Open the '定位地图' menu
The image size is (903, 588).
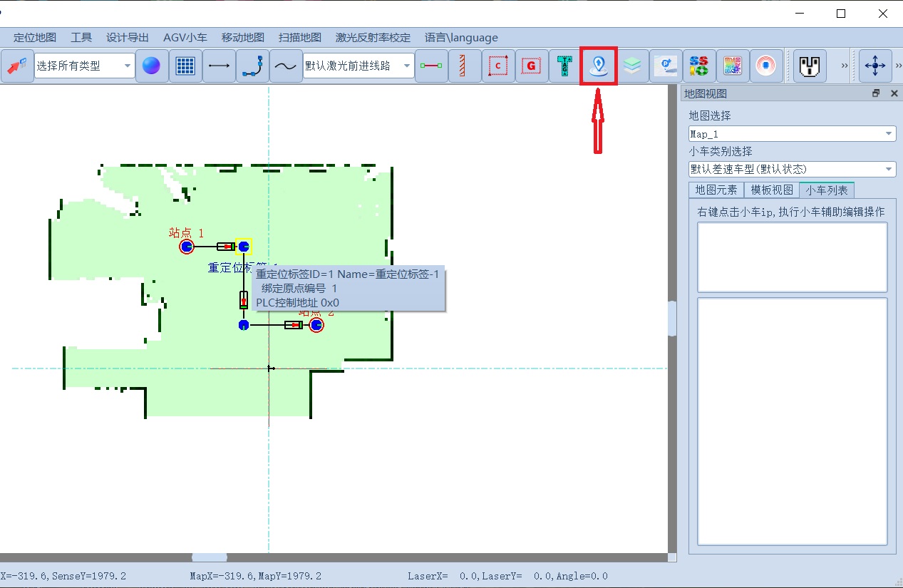coord(35,38)
